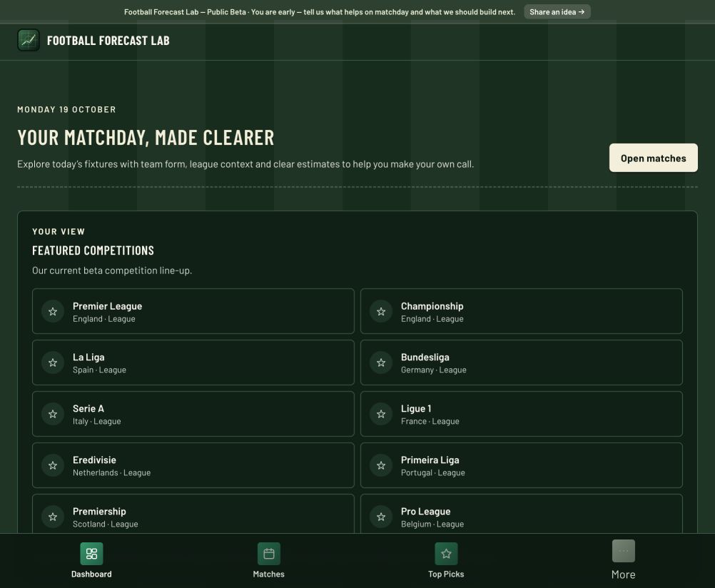Click the 'Spain · League' subtitle

[x=99, y=370]
